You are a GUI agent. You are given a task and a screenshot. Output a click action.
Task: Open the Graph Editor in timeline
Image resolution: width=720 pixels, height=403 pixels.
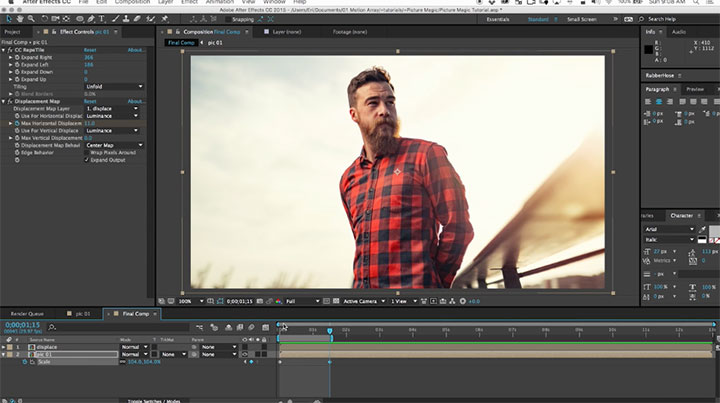[x=265, y=327]
